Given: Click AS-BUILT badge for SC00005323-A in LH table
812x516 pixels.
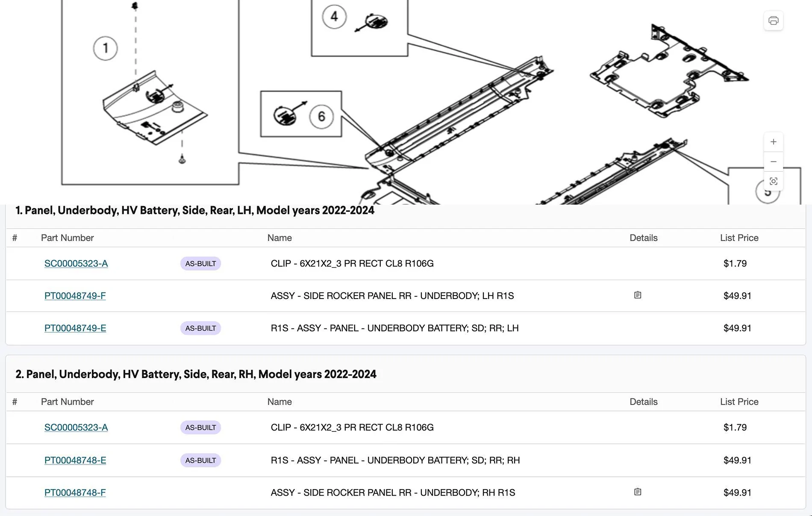Looking at the screenshot, I should pos(200,264).
